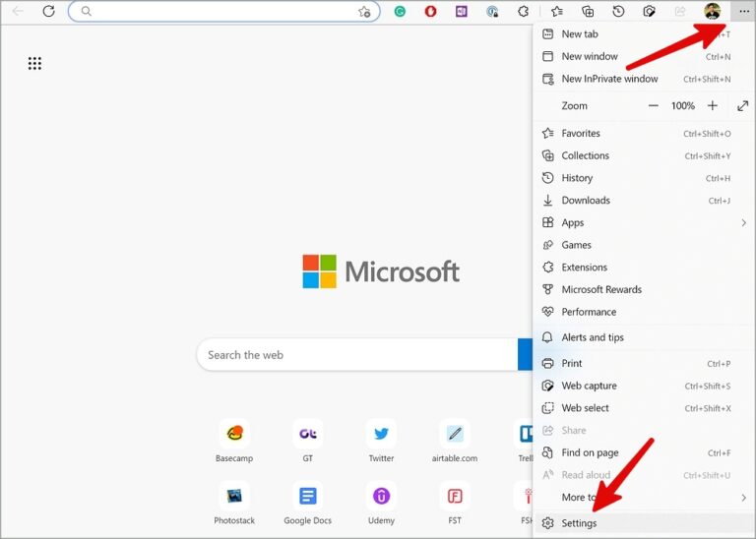The image size is (756, 539).
Task: Open the three-dot Settings and more menu
Action: pos(744,11)
